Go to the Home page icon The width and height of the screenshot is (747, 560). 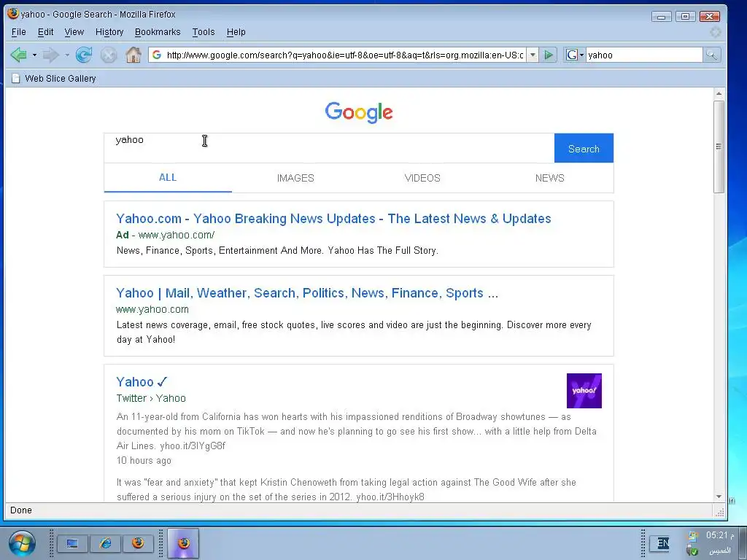click(x=133, y=55)
